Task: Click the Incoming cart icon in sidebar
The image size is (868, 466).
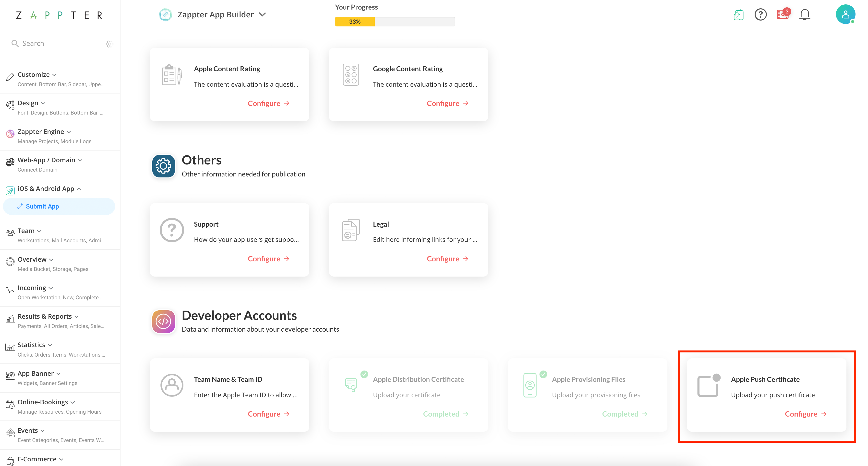Action: [x=10, y=290]
